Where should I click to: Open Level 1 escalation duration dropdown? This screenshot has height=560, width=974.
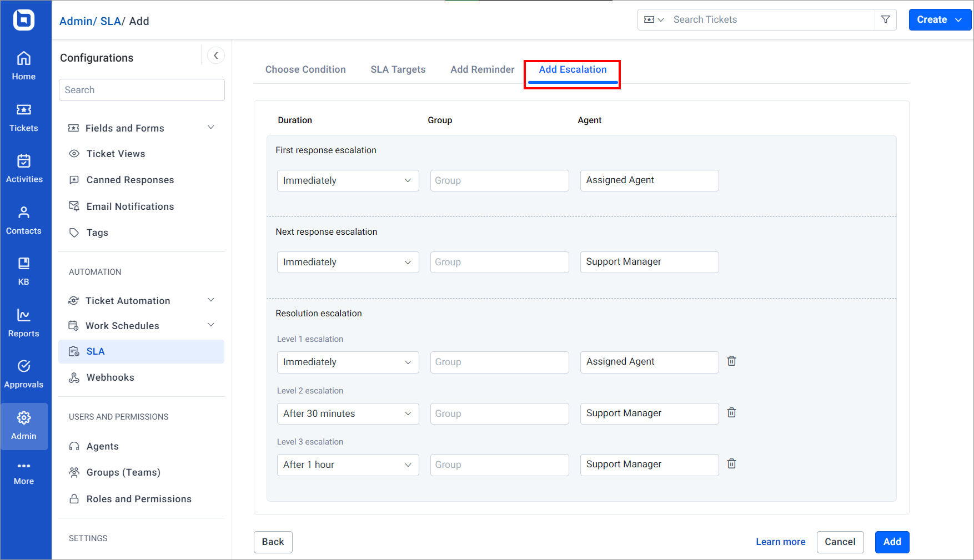[x=348, y=362]
